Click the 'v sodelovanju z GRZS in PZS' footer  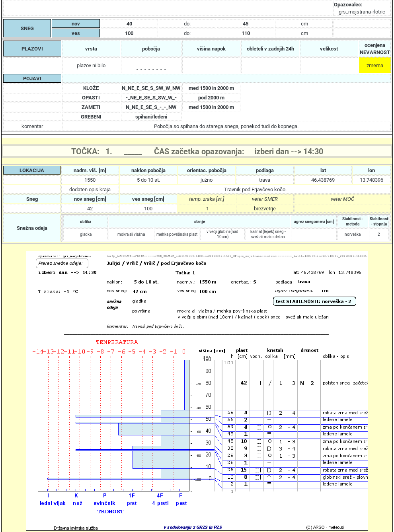click(193, 527)
